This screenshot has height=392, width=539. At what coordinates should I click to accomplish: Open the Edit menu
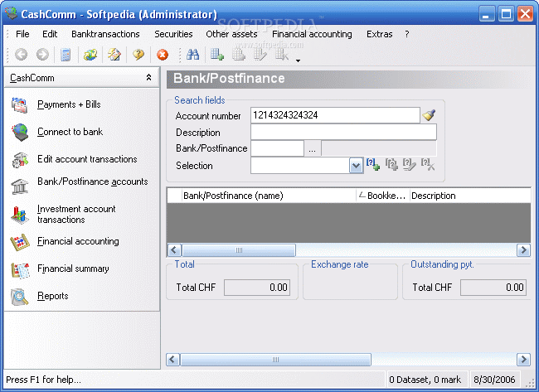pyautogui.click(x=50, y=34)
